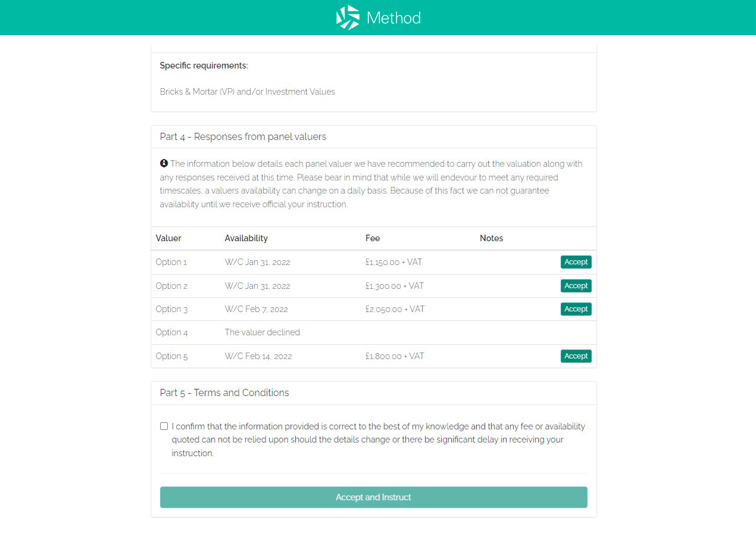Click the Availability column header
Image resolution: width=756 pixels, height=536 pixels.
click(x=246, y=238)
